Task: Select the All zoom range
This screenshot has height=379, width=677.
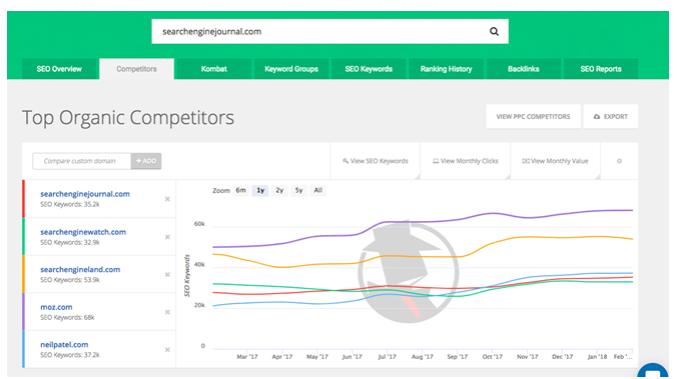Action: (318, 190)
